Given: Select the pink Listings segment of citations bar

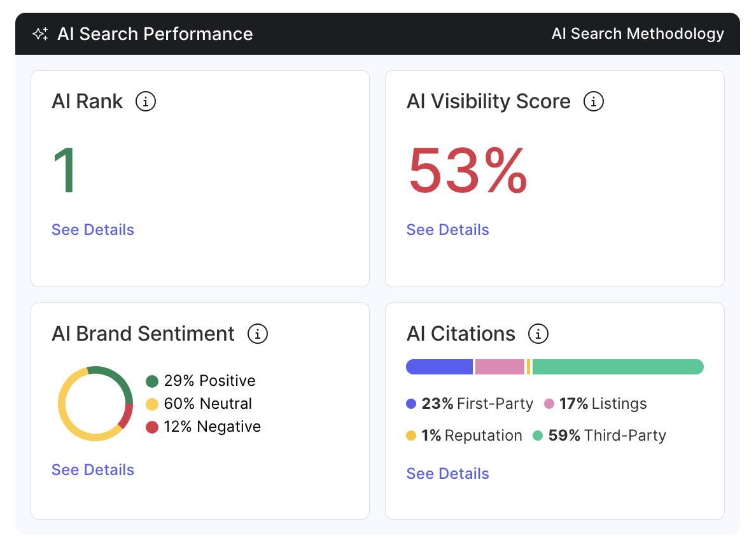Looking at the screenshot, I should pyautogui.click(x=500, y=367).
